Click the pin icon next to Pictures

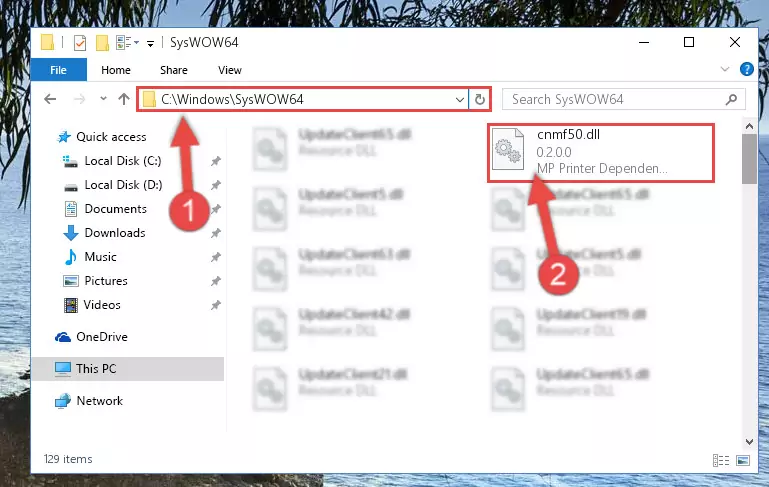click(216, 281)
